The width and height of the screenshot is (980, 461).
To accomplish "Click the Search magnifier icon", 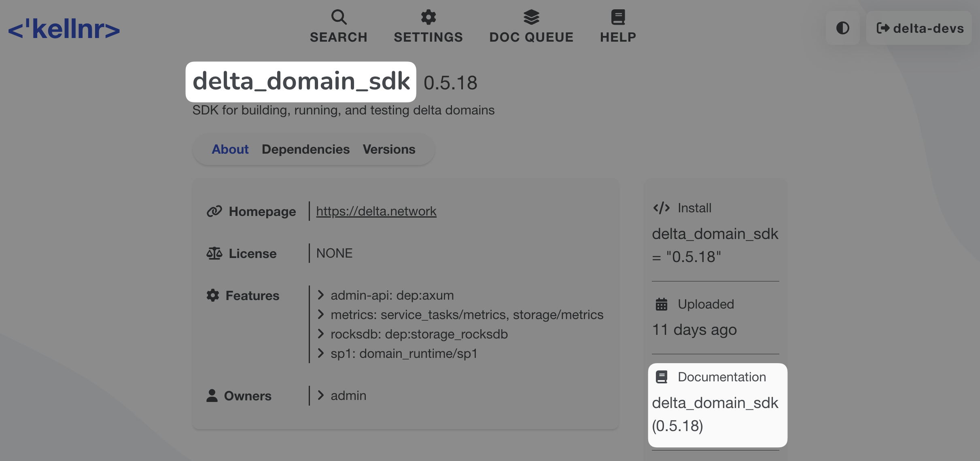I will coord(339,17).
